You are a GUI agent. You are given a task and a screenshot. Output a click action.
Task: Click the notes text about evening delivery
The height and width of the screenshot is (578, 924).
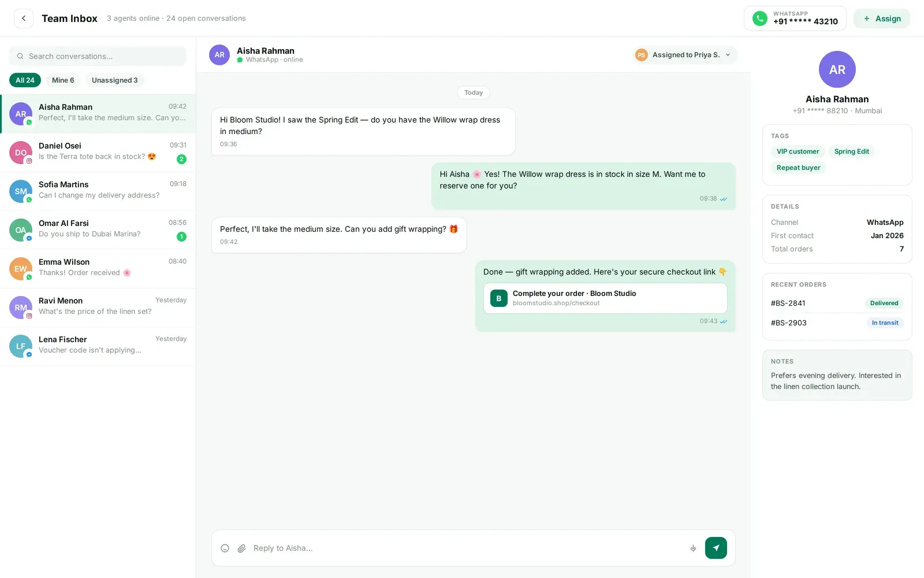pos(836,381)
